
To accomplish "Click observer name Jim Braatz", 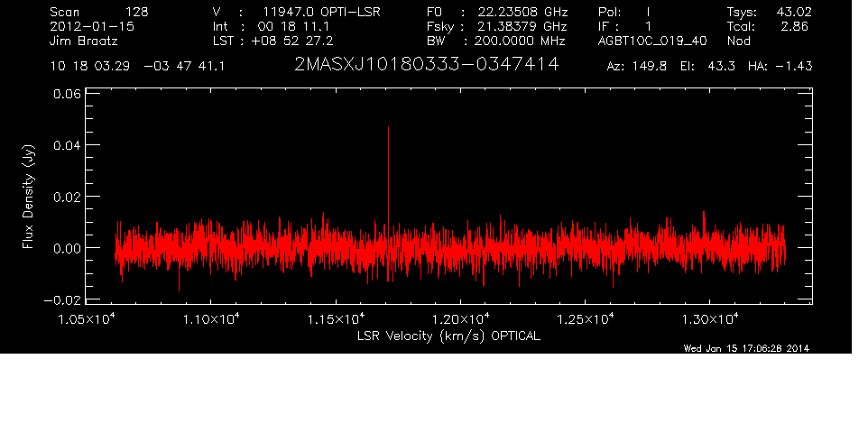I will 84,41.
